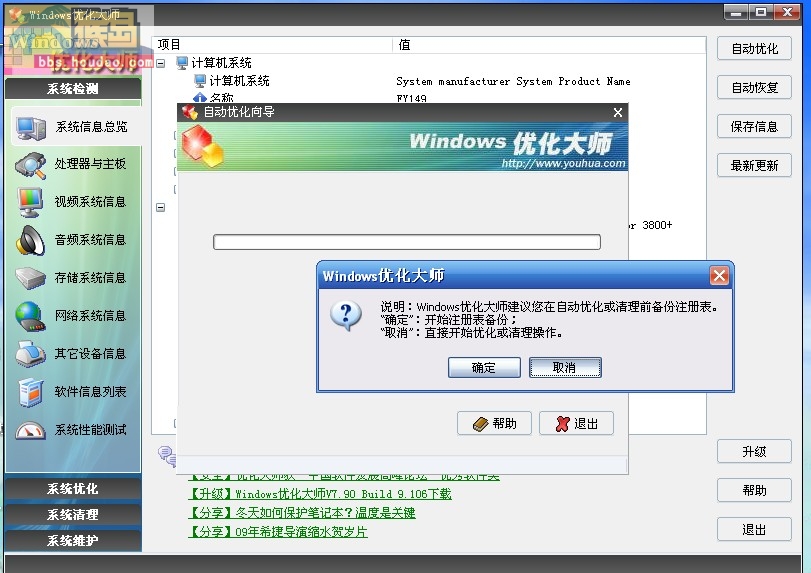Viewport: 811px width, 573px height.
Task: Click the 保存信息 button
Action: tap(754, 126)
